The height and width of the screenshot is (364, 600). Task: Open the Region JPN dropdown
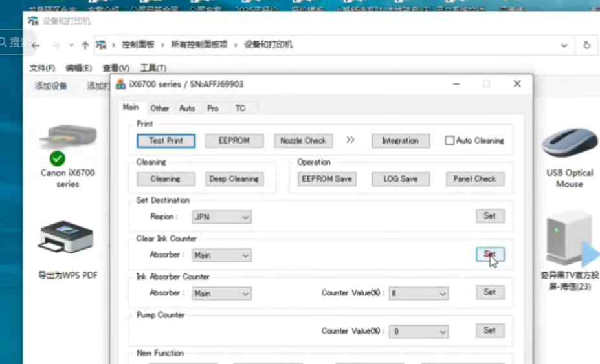click(221, 217)
